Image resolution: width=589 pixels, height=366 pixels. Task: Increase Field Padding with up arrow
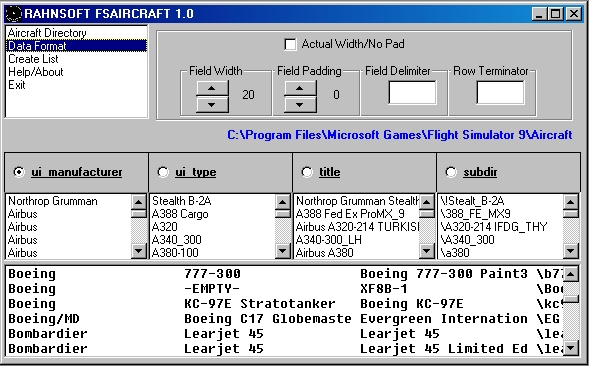[300, 88]
